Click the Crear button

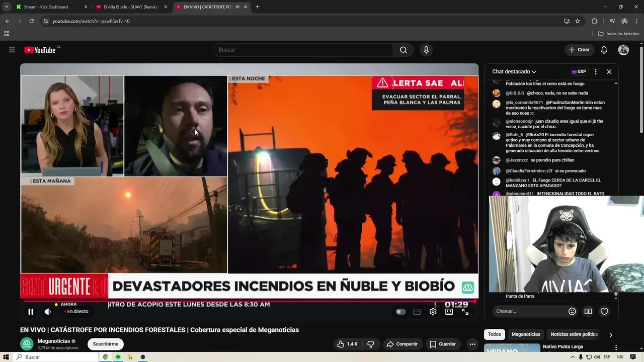[x=579, y=50]
